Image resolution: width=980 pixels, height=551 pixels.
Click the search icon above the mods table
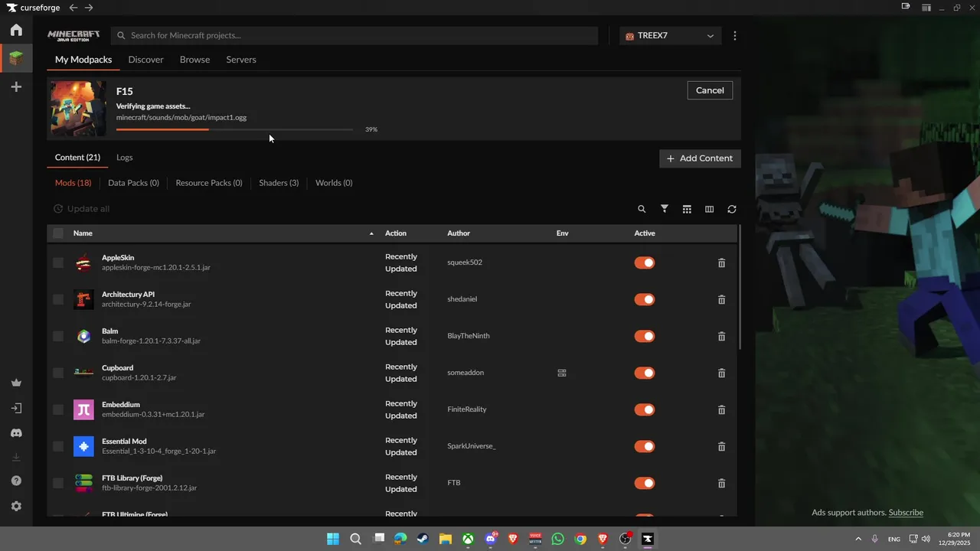tap(642, 209)
